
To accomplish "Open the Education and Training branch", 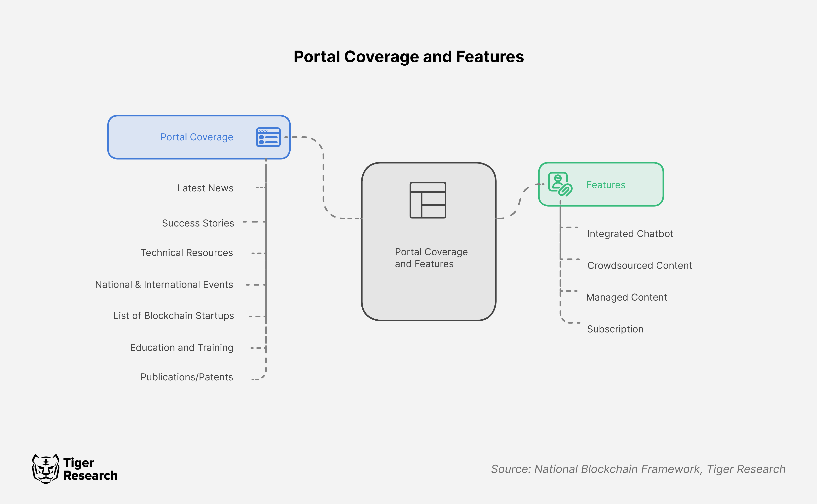I will coord(181,347).
